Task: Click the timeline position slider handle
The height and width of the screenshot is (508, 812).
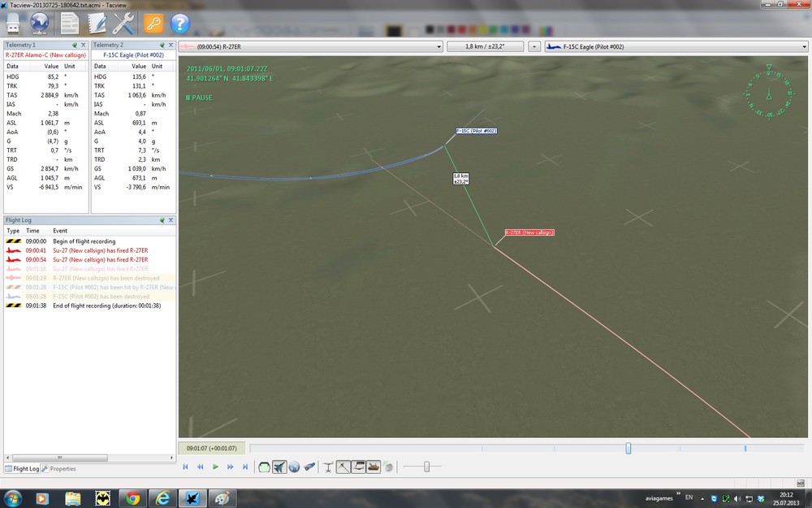Action: (628, 449)
